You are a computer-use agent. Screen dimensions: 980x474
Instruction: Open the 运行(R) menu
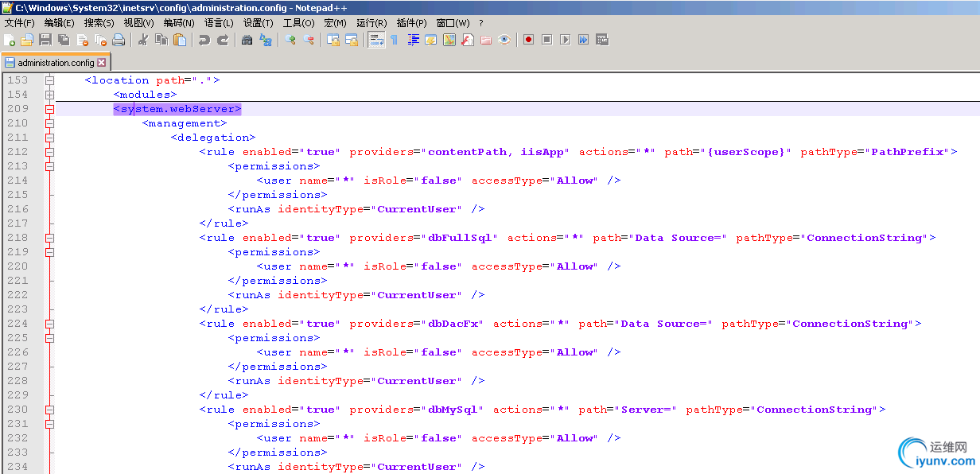(372, 23)
